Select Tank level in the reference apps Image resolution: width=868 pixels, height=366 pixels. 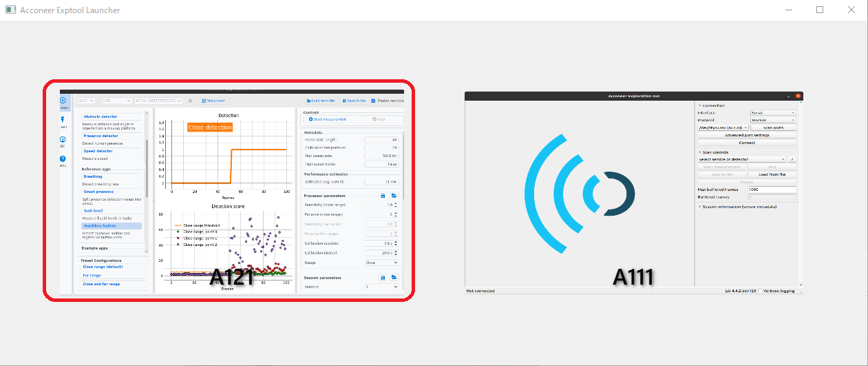pos(93,211)
